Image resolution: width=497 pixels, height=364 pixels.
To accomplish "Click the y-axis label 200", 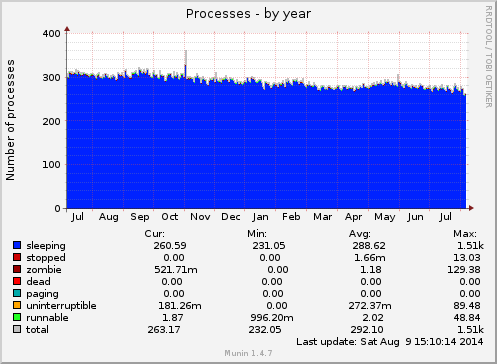I will [51, 122].
